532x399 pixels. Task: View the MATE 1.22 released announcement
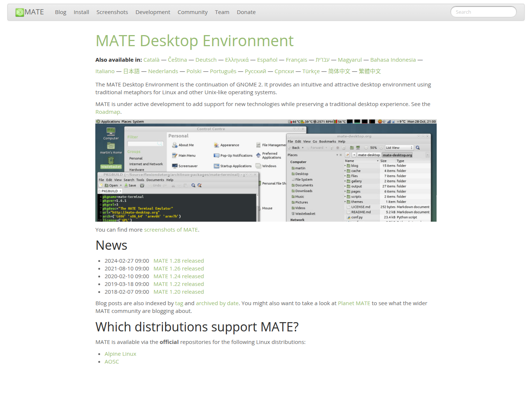point(179,284)
